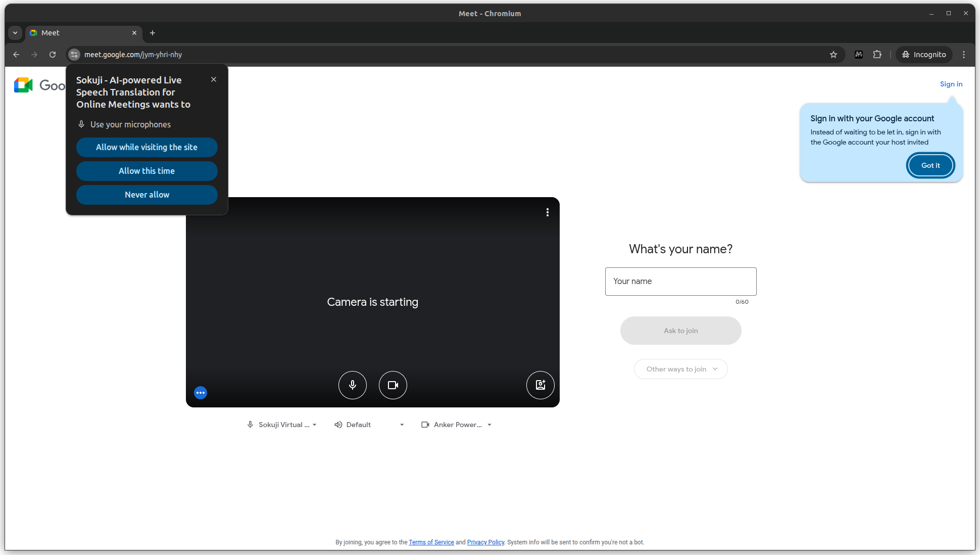
Task: Click the browser forward button
Action: [x=34, y=55]
